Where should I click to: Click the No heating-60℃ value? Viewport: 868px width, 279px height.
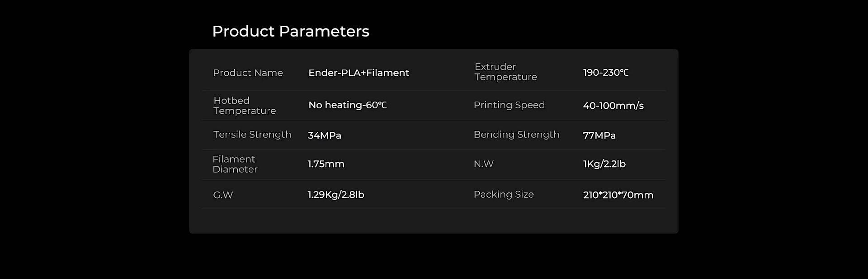[x=347, y=105]
